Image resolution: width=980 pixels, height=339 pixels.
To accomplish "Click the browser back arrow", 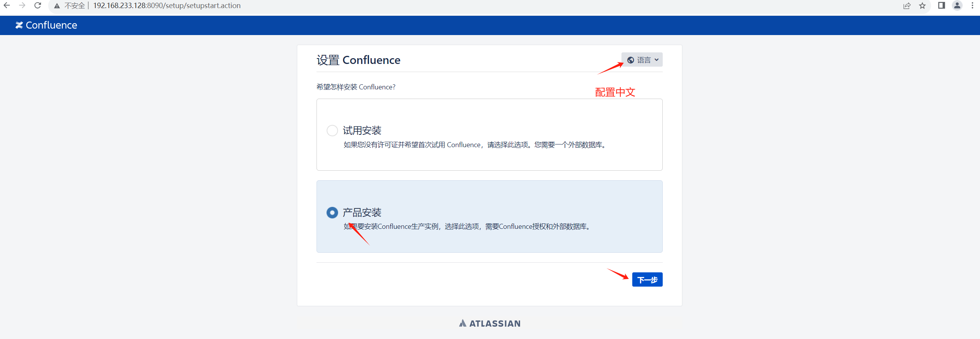I will pyautogui.click(x=7, y=5).
